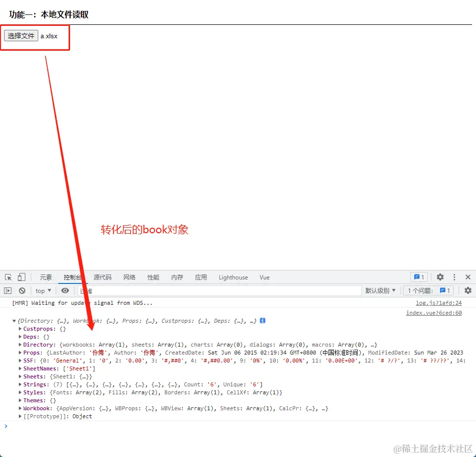Click the blue info icon after the object preview
Screen dimensions: 476x457
(x=262, y=321)
